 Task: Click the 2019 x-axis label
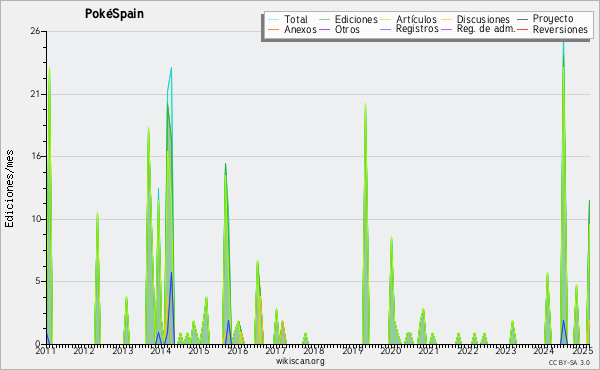(352, 351)
